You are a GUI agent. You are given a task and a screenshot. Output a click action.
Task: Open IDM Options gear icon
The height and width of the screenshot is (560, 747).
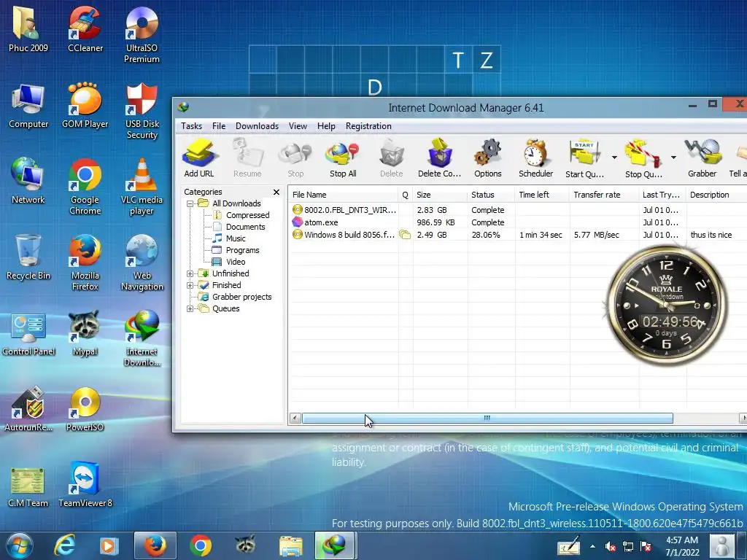pyautogui.click(x=487, y=158)
